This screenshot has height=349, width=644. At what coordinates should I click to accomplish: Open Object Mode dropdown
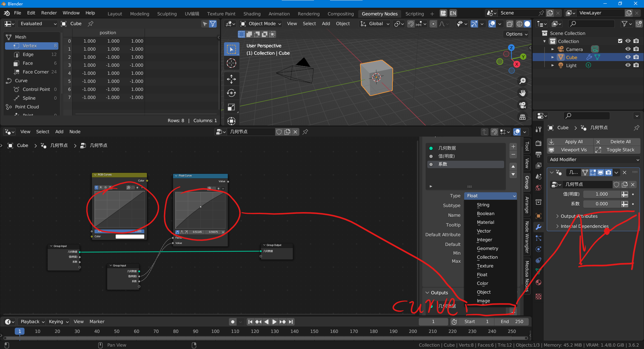point(261,24)
